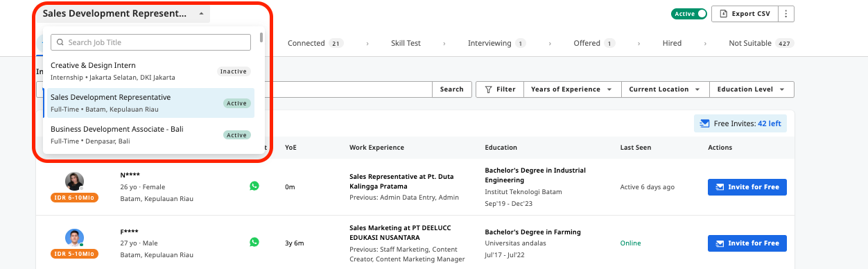The image size is (868, 269).
Task: Click candidate name N****
Action: coord(130,176)
